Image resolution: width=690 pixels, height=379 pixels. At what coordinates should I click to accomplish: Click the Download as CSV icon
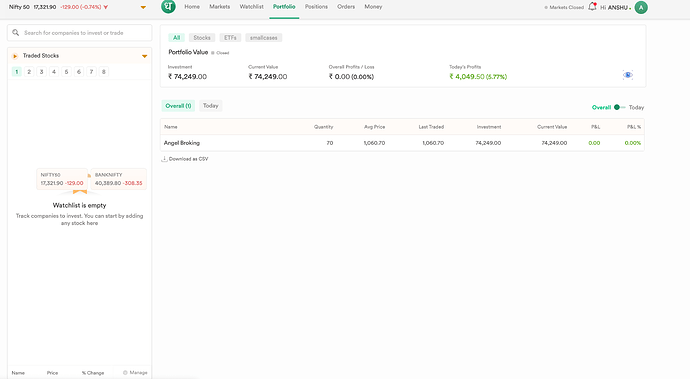[x=164, y=159]
